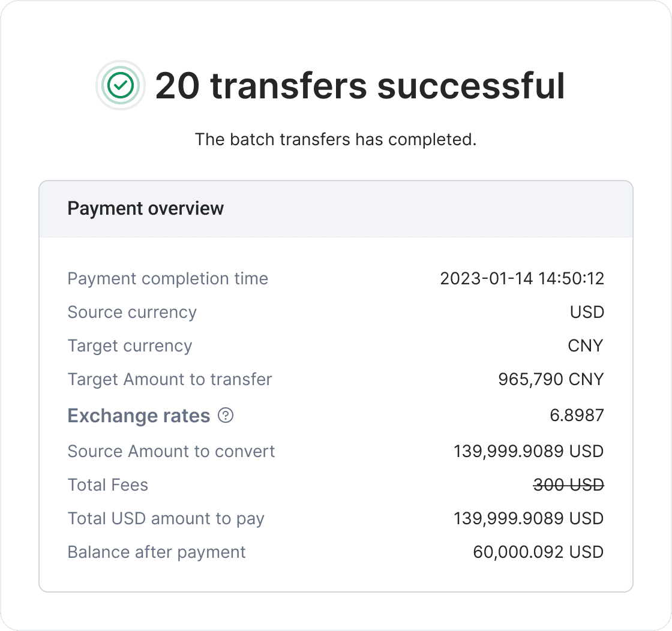Select the 'batch transfers has completed' message
The image size is (672, 631).
[x=335, y=140]
